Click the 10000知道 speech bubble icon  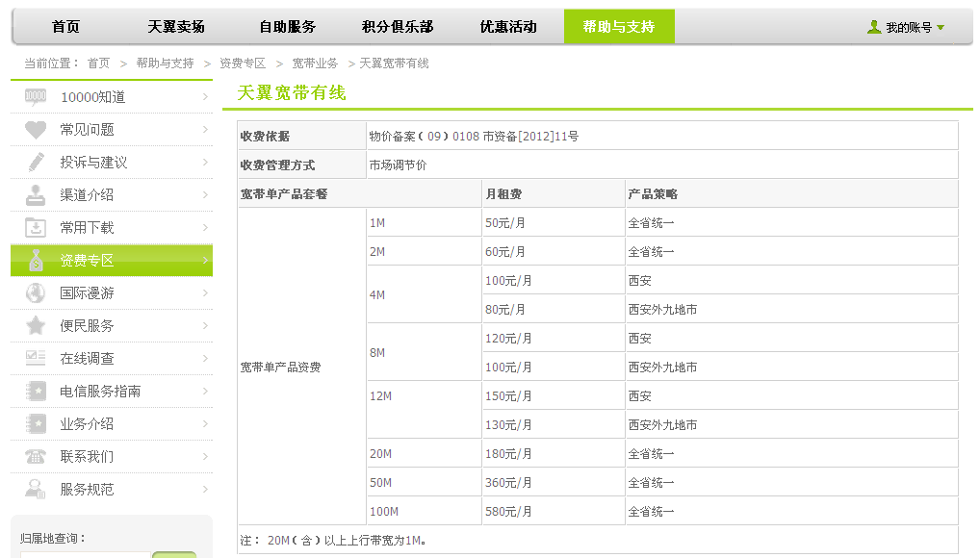(36, 96)
